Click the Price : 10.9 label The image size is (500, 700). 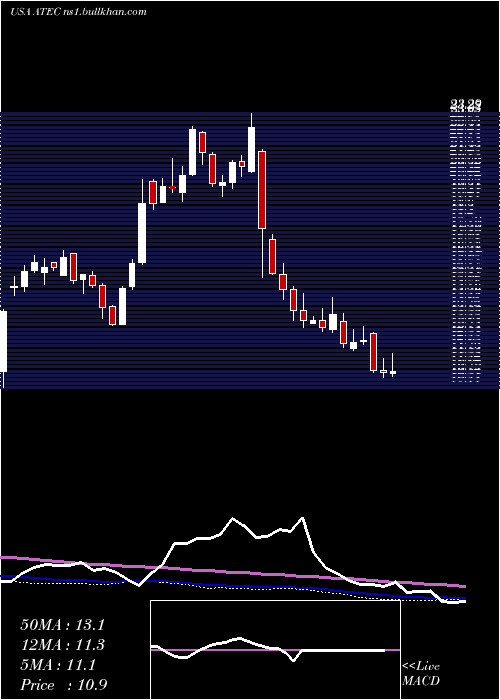[63, 685]
